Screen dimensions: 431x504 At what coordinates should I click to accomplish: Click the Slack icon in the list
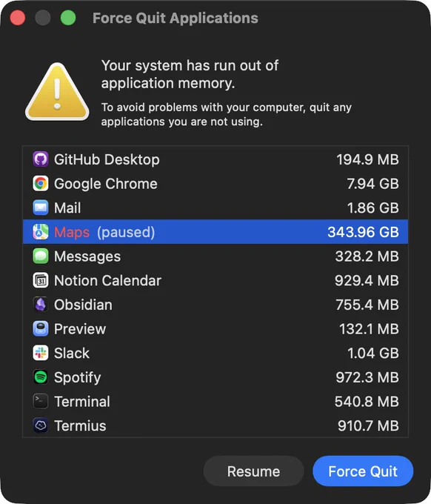click(41, 353)
